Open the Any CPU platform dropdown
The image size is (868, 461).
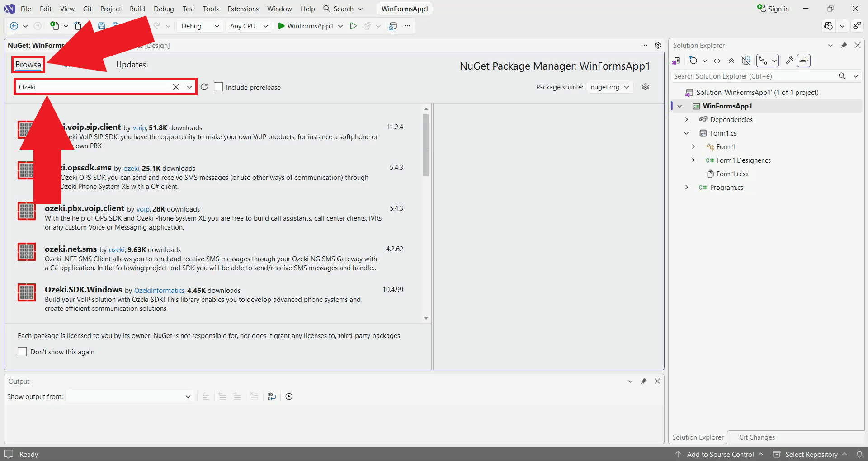pos(249,26)
